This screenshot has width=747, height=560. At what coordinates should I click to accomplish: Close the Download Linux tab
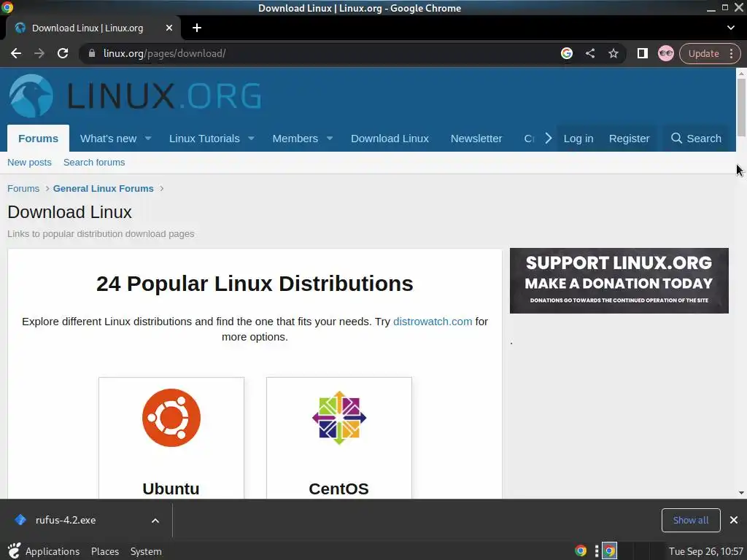pos(169,28)
